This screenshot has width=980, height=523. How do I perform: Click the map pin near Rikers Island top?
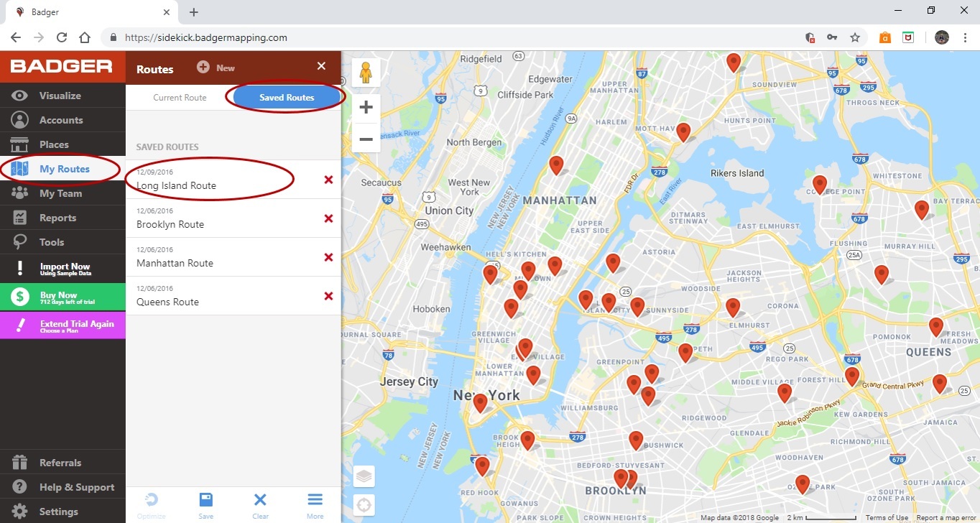tap(683, 132)
